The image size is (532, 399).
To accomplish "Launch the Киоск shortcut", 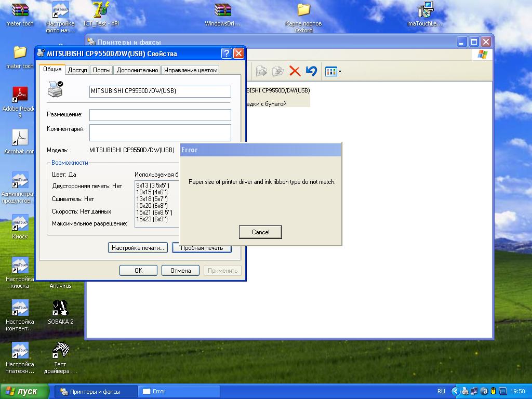I will pos(20,227).
